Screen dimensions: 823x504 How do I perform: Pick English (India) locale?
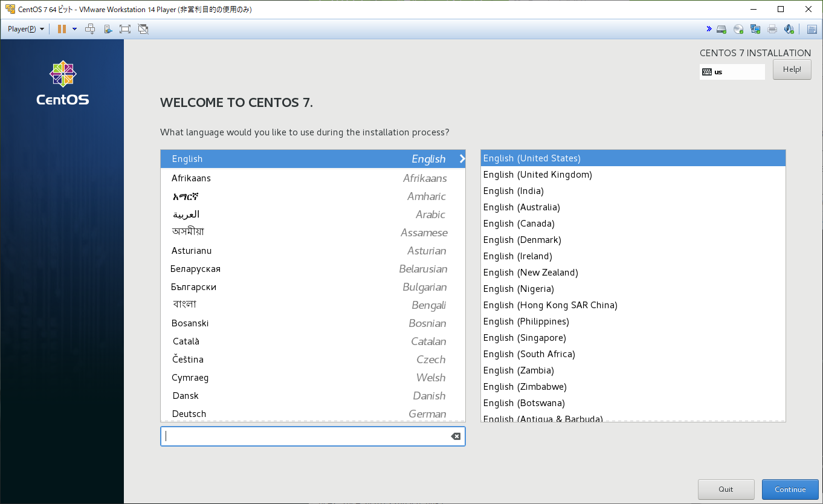(633, 191)
